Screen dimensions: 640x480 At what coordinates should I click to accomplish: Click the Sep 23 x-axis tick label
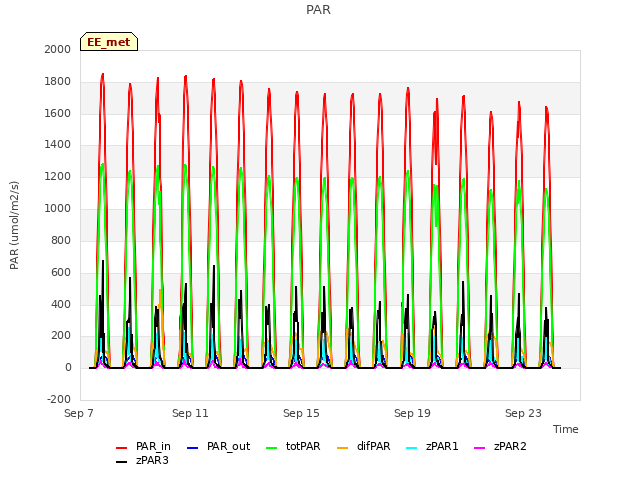click(x=523, y=413)
